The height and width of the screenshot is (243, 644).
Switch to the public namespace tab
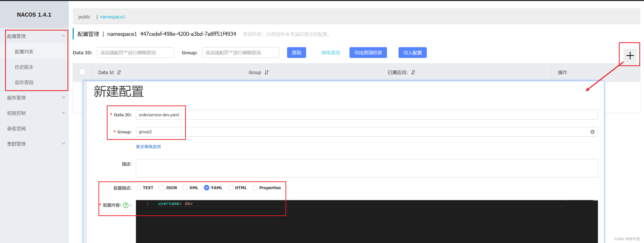84,17
